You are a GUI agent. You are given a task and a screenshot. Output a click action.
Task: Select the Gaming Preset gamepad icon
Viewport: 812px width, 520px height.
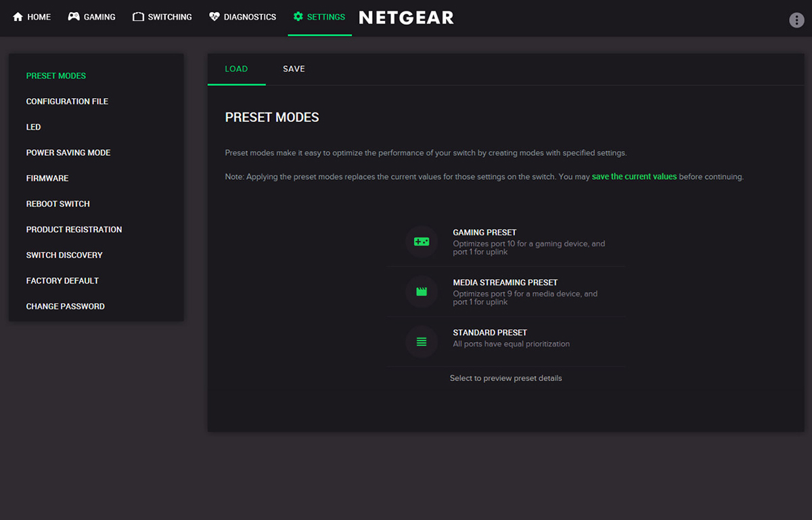point(422,242)
